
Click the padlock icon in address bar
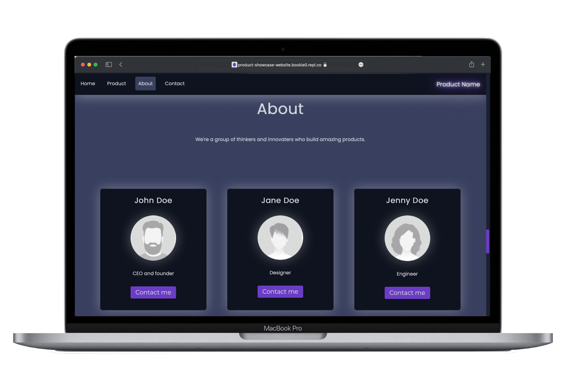click(325, 65)
